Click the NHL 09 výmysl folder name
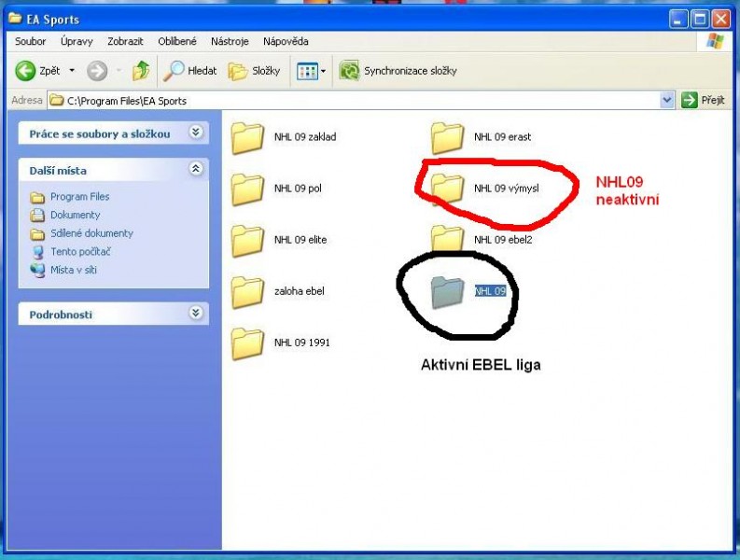Viewport: 740px width, 560px height. (506, 189)
